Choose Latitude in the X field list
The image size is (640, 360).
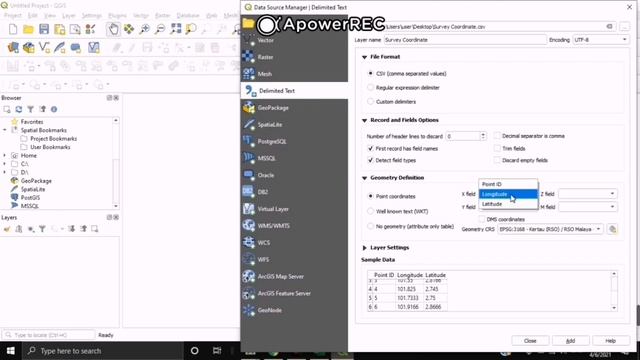point(508,204)
